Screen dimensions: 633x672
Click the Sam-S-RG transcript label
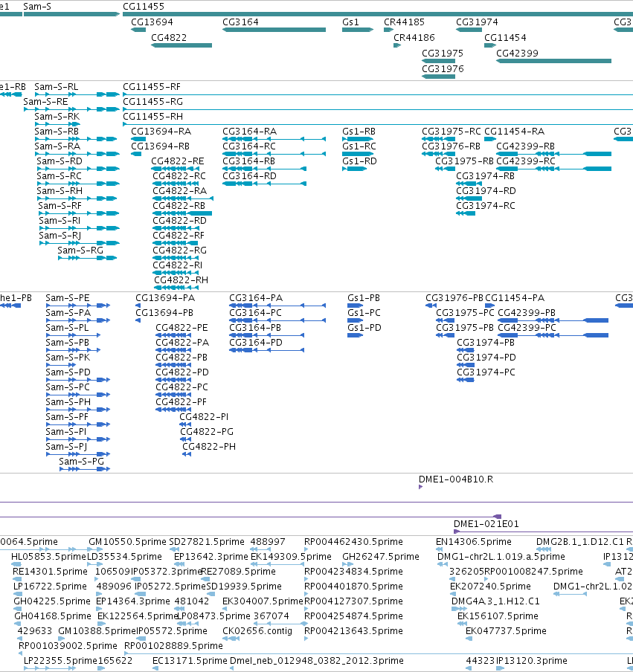pos(80,251)
